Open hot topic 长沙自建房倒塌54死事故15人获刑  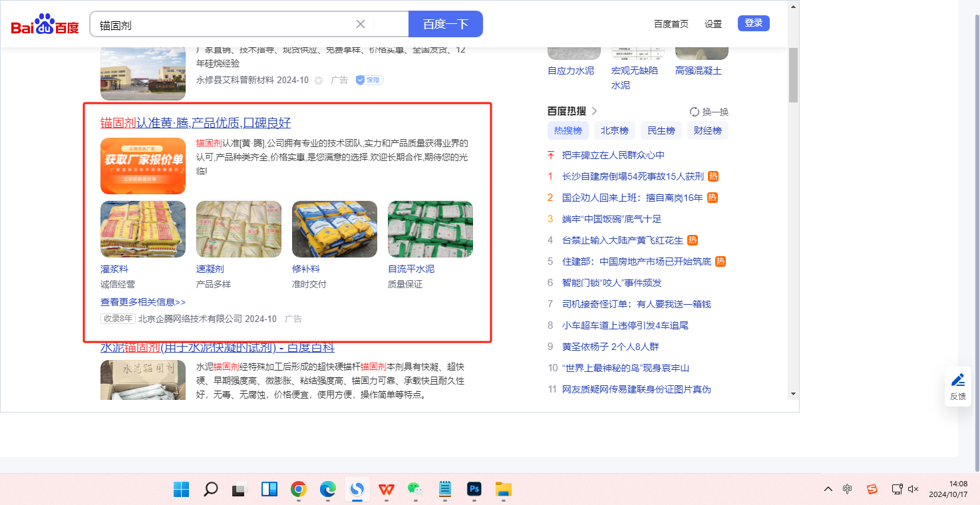point(633,176)
